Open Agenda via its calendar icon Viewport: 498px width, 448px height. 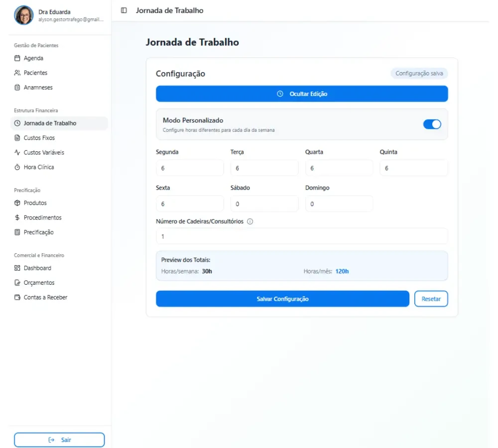pos(17,58)
